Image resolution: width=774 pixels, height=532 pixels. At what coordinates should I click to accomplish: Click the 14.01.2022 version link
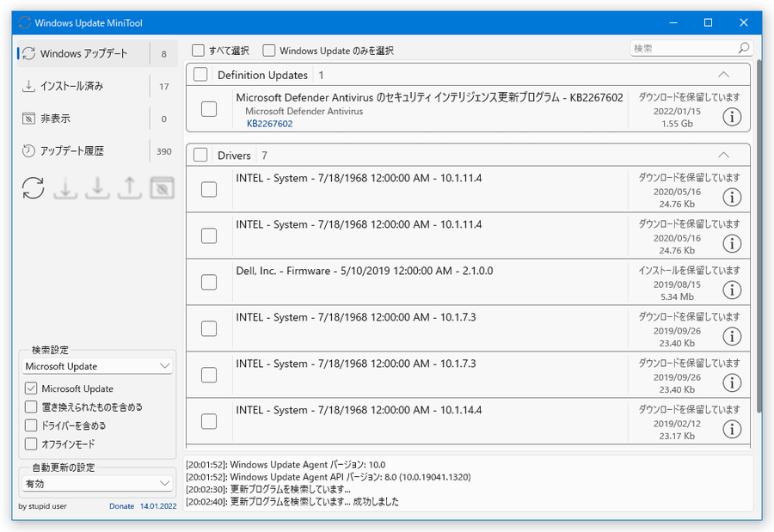coord(158,506)
